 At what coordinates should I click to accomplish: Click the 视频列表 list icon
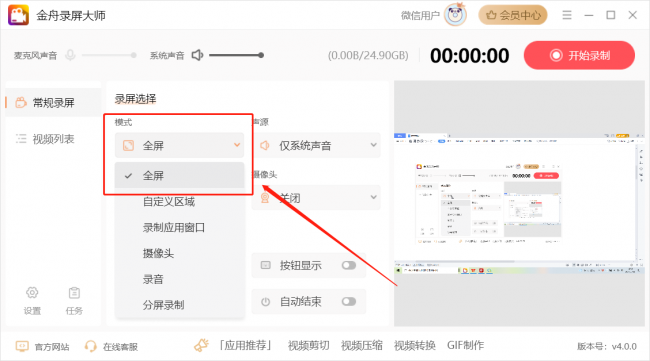(x=21, y=138)
